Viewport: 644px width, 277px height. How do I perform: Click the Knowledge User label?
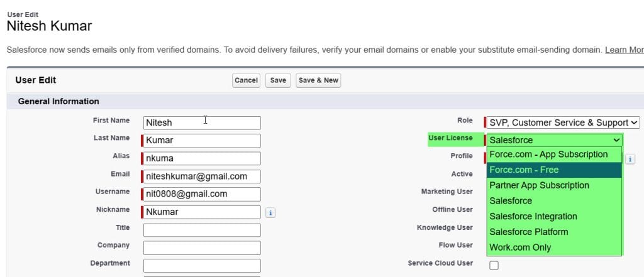[445, 227]
